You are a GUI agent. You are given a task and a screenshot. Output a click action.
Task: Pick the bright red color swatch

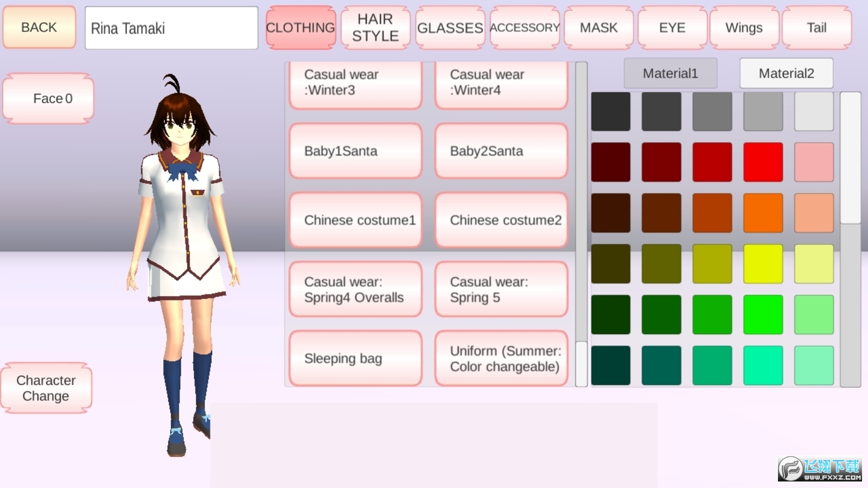[762, 160]
